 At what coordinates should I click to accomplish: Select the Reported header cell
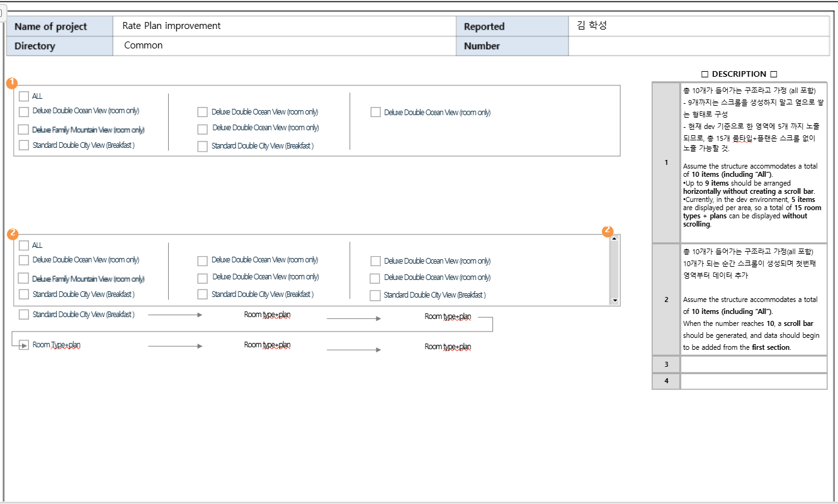click(x=512, y=26)
